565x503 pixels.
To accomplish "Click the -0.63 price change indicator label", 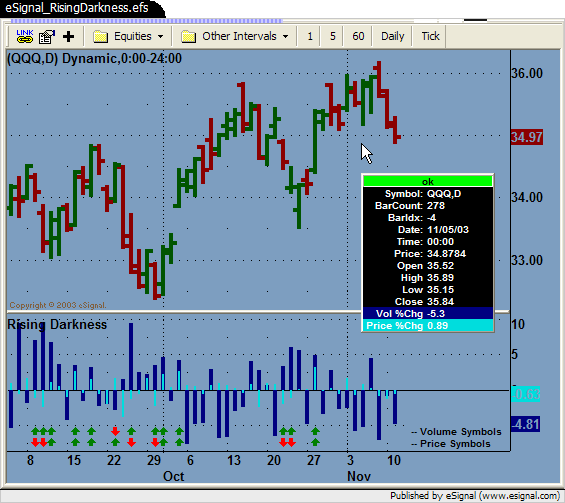I will click(x=526, y=394).
